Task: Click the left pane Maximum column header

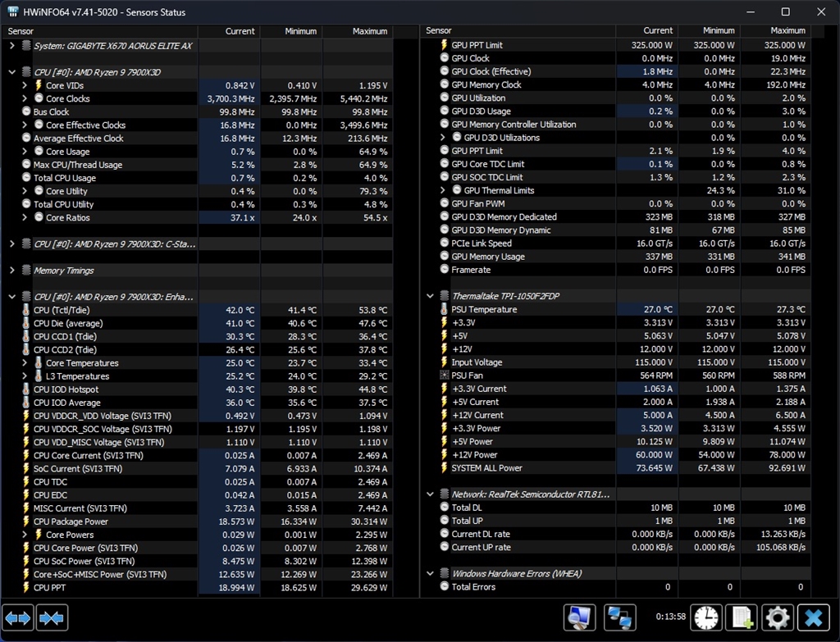Action: pyautogui.click(x=358, y=31)
